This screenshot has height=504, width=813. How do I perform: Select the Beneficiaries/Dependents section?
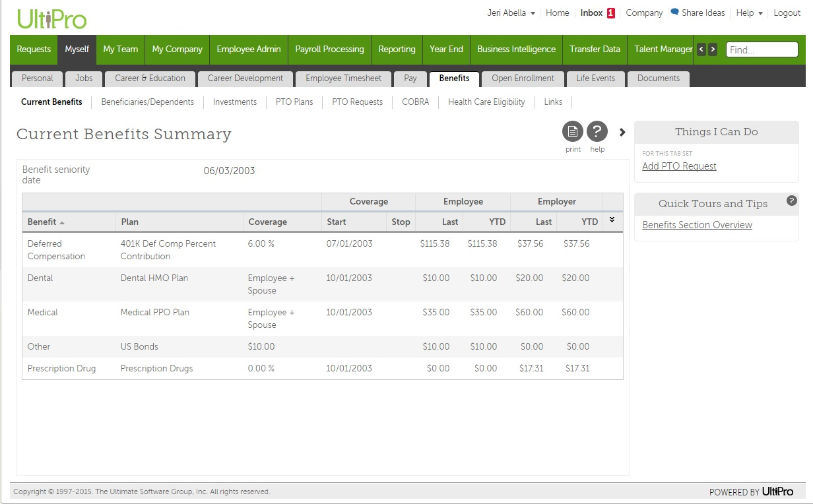tap(147, 102)
